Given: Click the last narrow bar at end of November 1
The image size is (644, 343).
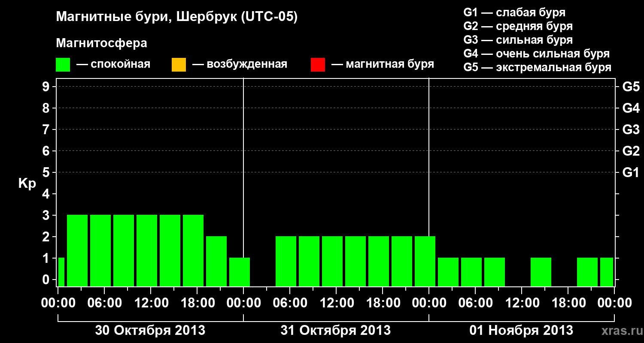Looking at the screenshot, I should tap(607, 272).
